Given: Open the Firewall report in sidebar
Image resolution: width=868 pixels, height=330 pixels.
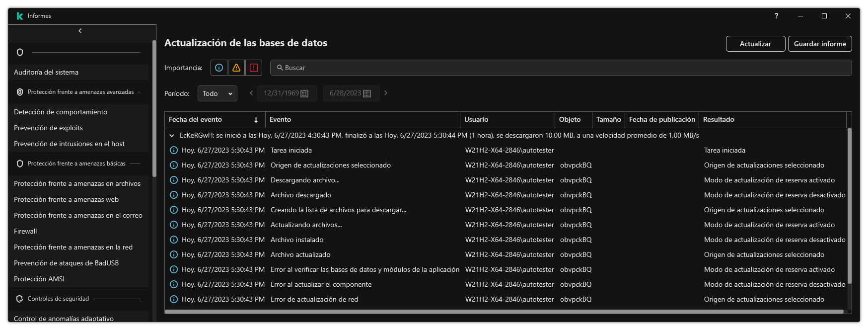Looking at the screenshot, I should [x=25, y=231].
